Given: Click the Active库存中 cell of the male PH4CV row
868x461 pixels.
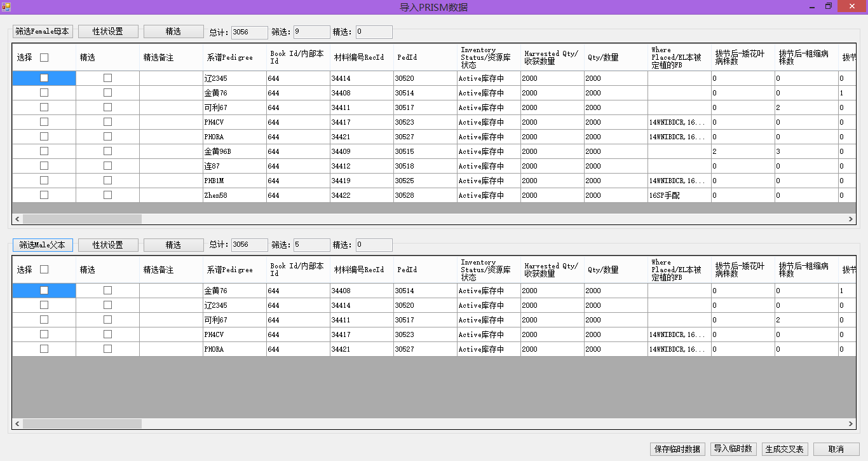Looking at the screenshot, I should pos(489,334).
